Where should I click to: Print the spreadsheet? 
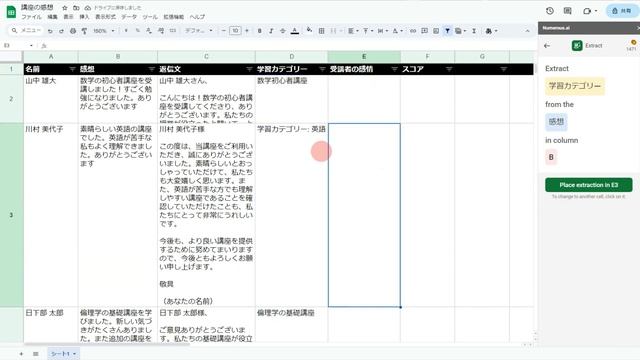coord(73,31)
